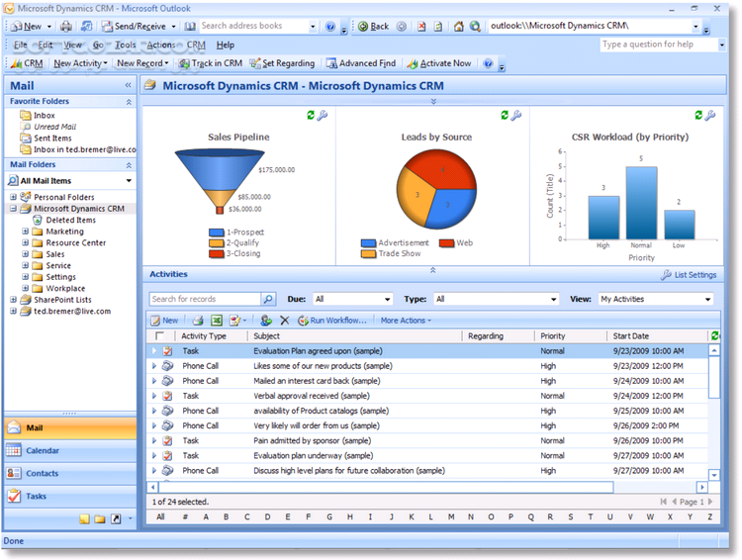
Task: Refresh the CSR Workload chart
Action: 698,115
